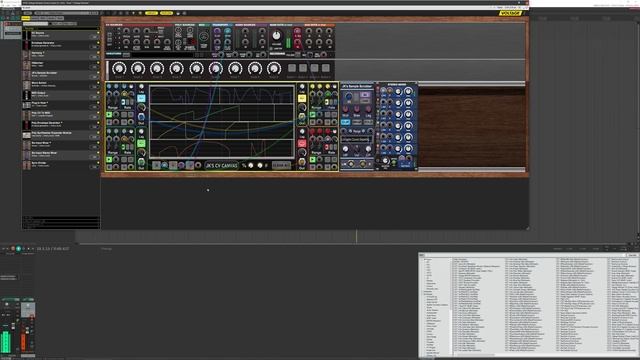Click the green play button in the top-left CV Canvas channel

point(109,115)
